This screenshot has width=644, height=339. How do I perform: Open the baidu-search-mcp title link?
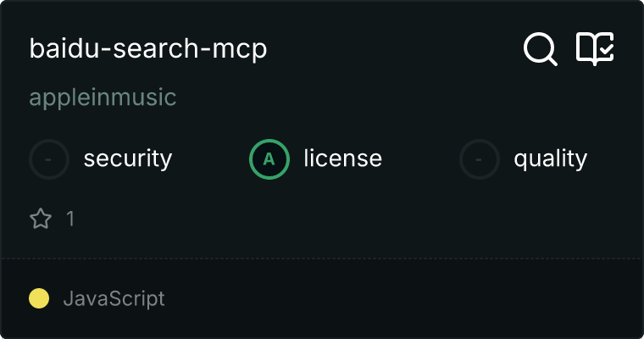[148, 49]
